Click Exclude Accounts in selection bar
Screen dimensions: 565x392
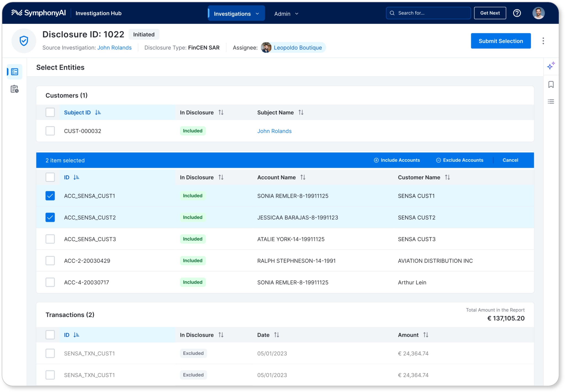click(460, 160)
